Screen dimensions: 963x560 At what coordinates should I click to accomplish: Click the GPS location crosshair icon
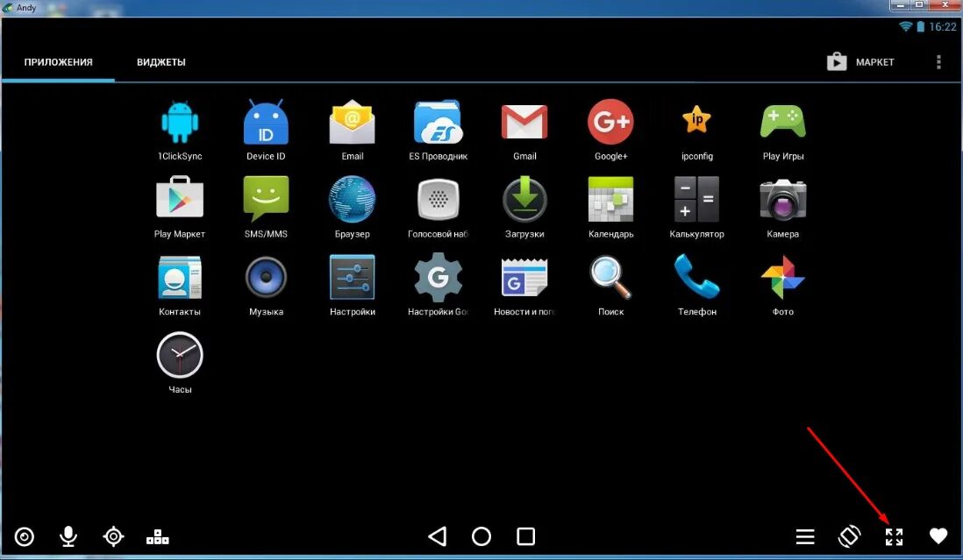(113, 536)
